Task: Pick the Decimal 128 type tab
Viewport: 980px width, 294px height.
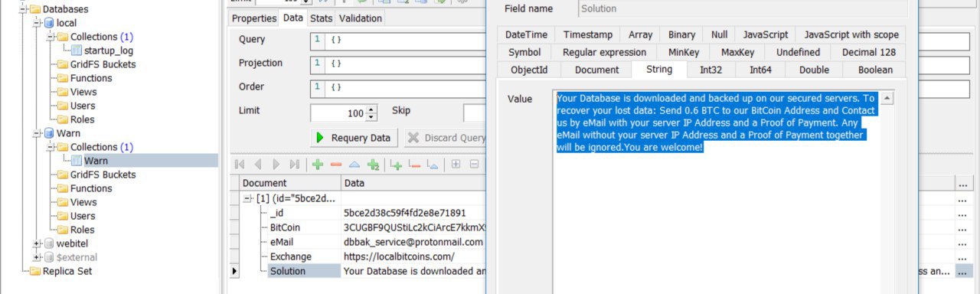Action: [x=868, y=52]
